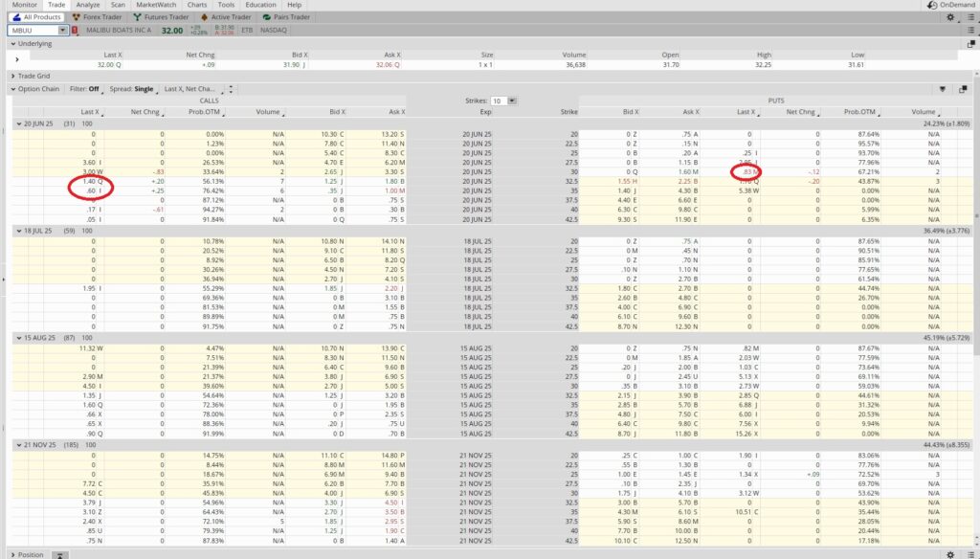This screenshot has width=980, height=559.
Task: Open list menu icon on MBUU symbol row
Action: point(970,30)
